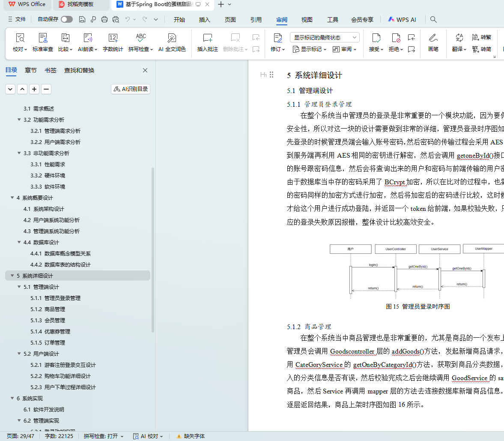The image size is (504, 441).
Task: Click the AI识别目录 button
Action: 131,89
